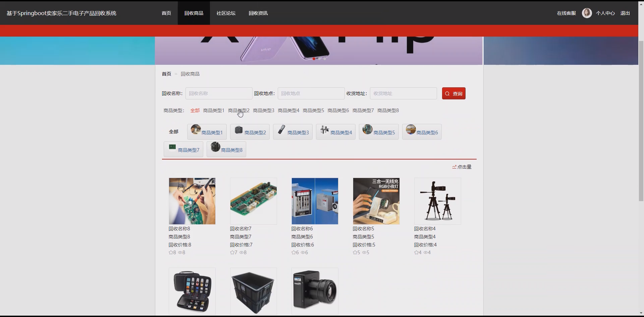644x317 pixels.
Task: Toggle 全部 to show all product types
Action: click(x=195, y=110)
